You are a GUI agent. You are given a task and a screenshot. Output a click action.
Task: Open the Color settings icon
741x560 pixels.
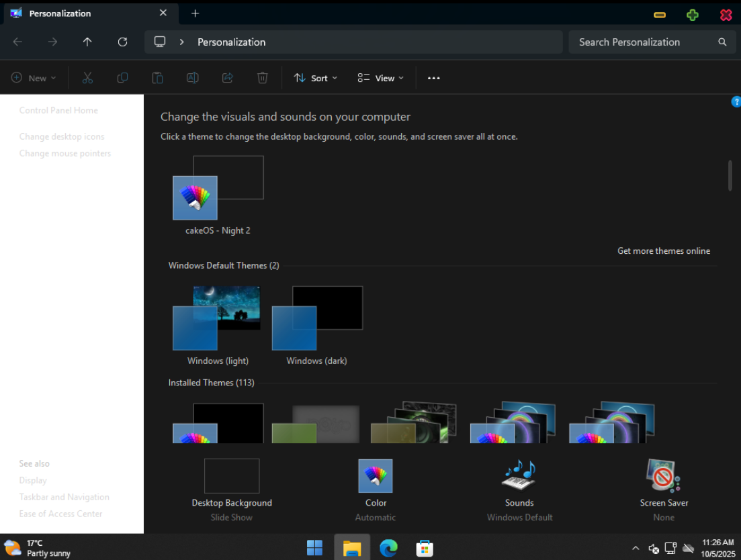(376, 477)
